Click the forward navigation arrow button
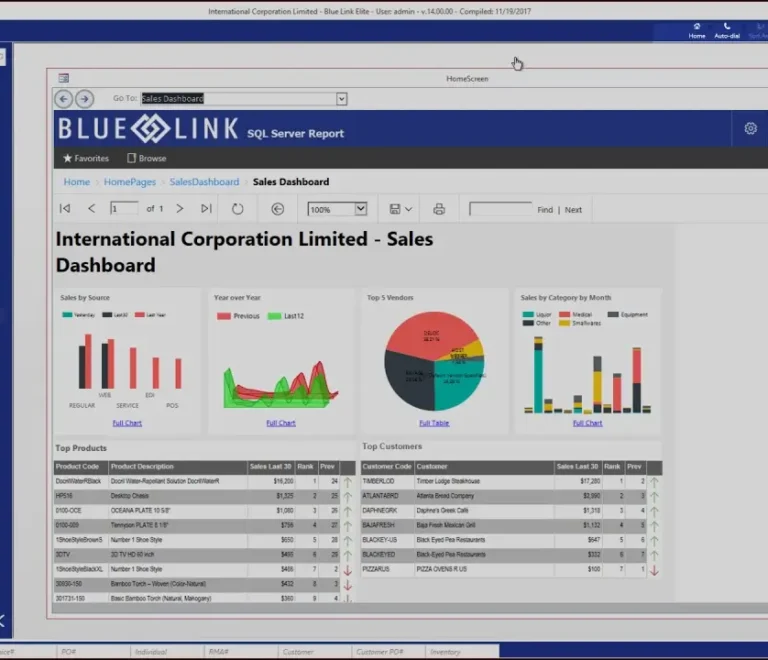 click(x=84, y=99)
